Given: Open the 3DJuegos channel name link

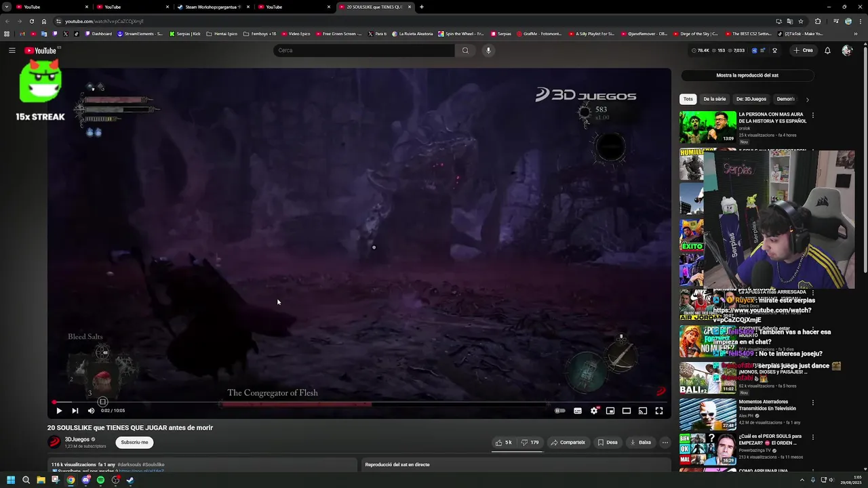Looking at the screenshot, I should [77, 439].
